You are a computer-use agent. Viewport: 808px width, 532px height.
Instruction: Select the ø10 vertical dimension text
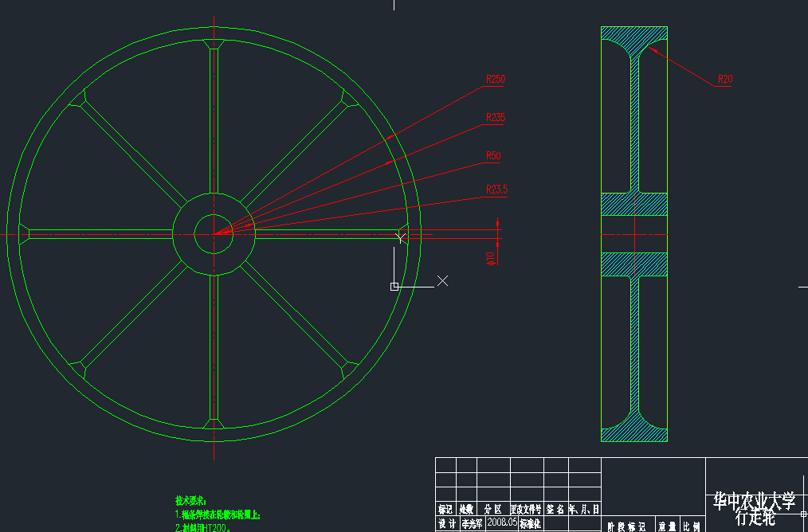491,259
